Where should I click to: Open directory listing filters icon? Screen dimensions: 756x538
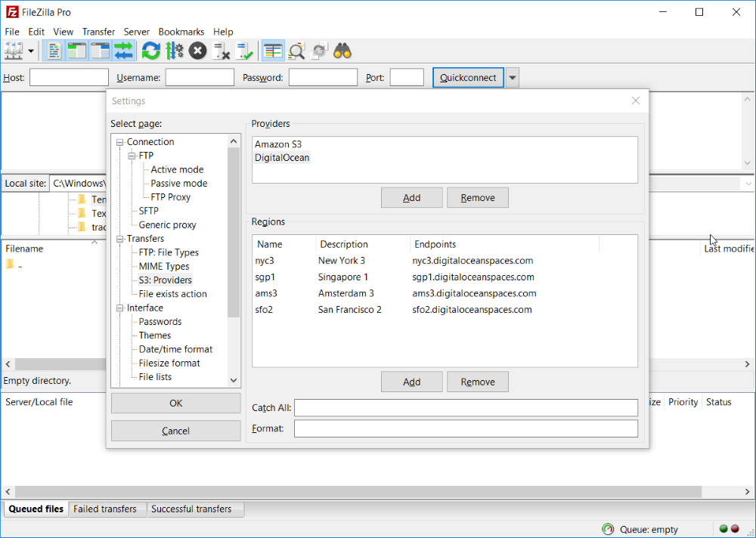[x=273, y=51]
